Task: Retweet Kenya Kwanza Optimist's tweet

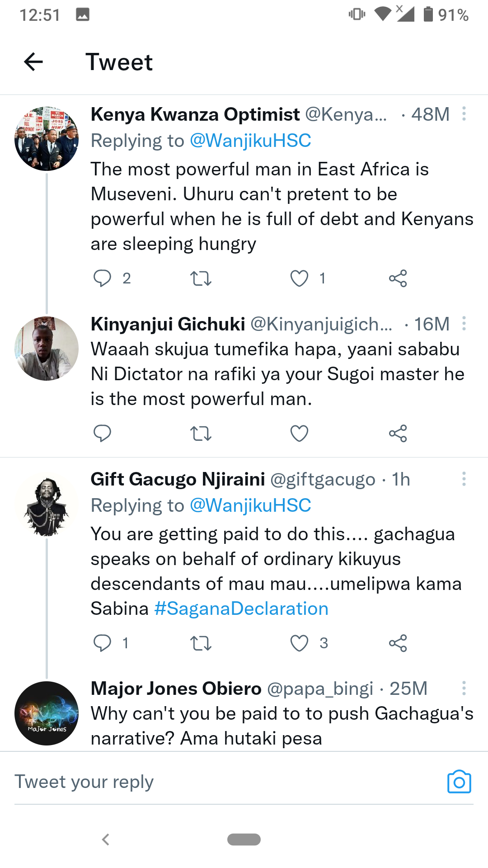Action: click(x=201, y=278)
